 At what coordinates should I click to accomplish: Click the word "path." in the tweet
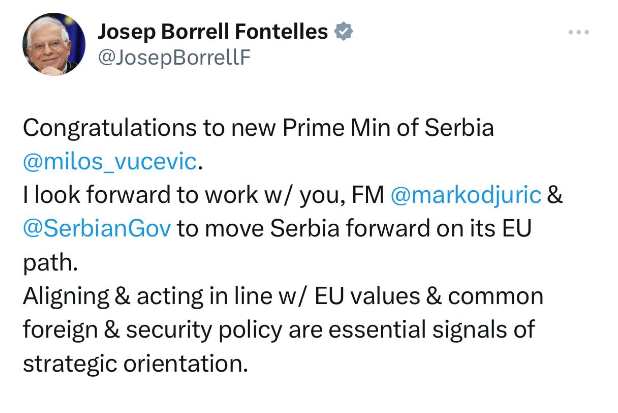coord(50,261)
